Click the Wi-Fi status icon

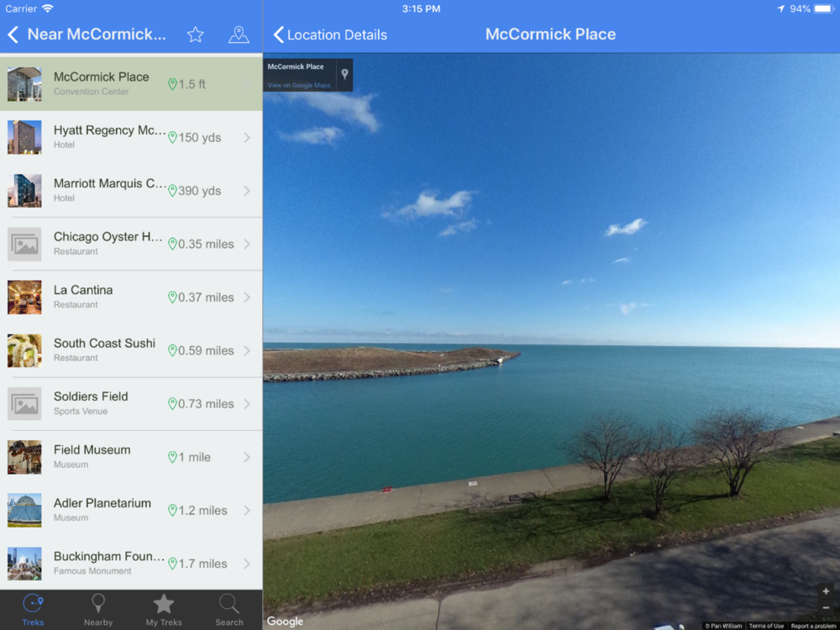coord(48,8)
